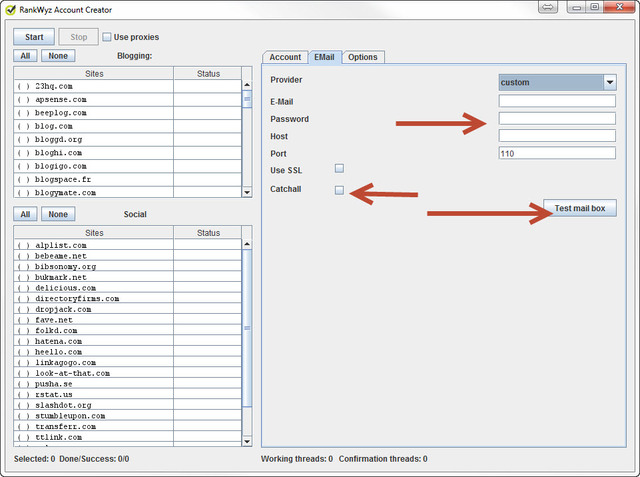Toggle the 23hq.com site selection

pos(24,86)
